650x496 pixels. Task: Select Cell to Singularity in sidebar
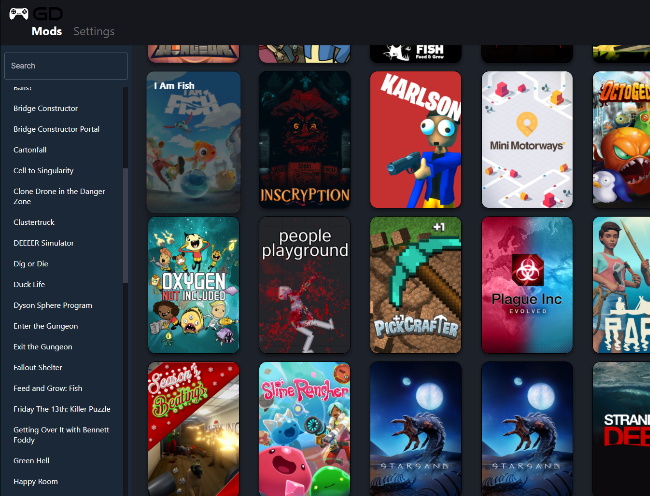point(44,171)
